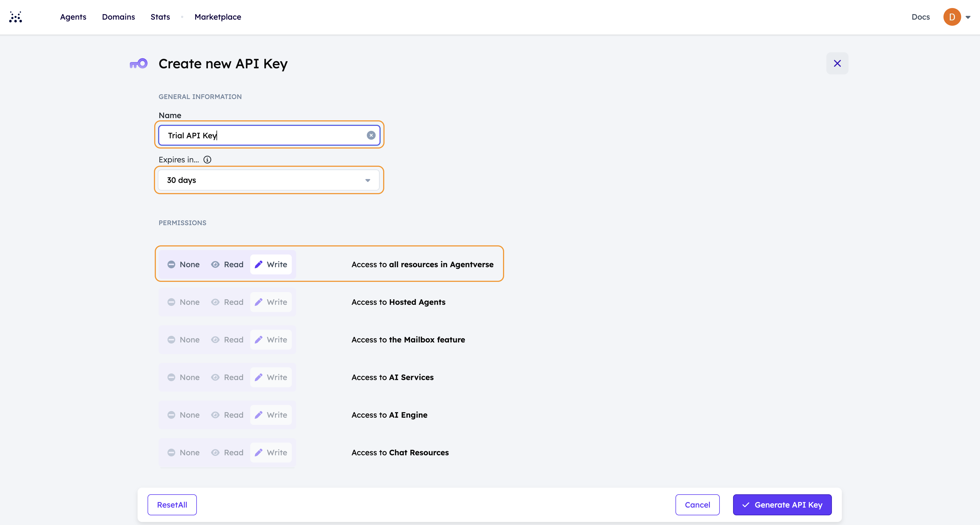This screenshot has width=980, height=525.
Task: Set Mailbox feature access to None
Action: click(184, 340)
